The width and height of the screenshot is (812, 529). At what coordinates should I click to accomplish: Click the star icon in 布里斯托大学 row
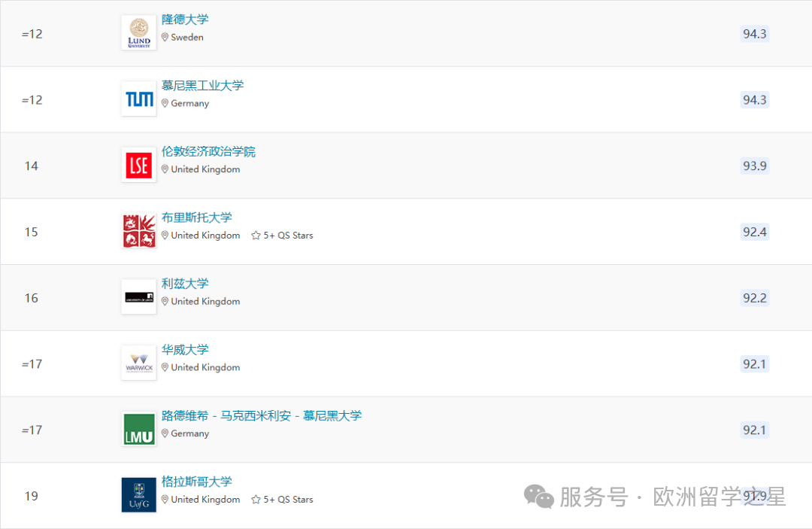tap(256, 236)
